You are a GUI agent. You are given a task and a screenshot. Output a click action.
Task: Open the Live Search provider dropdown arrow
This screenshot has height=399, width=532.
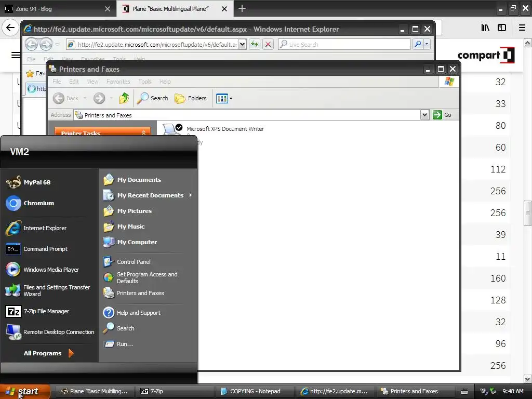tap(427, 44)
